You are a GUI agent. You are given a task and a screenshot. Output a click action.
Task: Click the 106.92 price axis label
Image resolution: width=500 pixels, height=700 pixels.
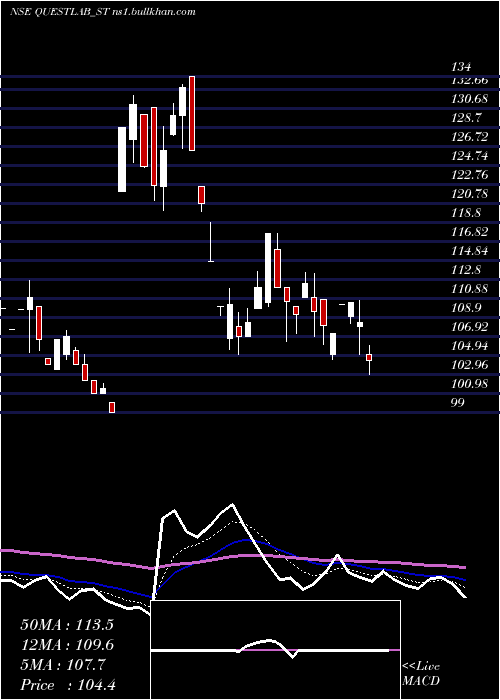click(470, 327)
